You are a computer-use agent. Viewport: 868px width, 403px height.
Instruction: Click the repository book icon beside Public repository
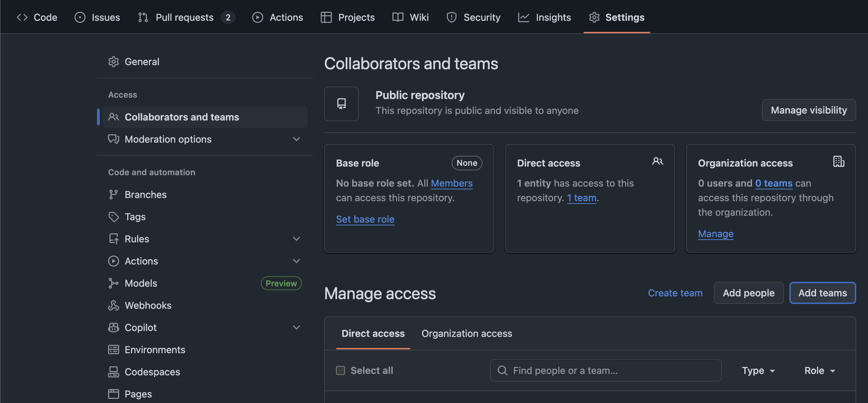(341, 104)
